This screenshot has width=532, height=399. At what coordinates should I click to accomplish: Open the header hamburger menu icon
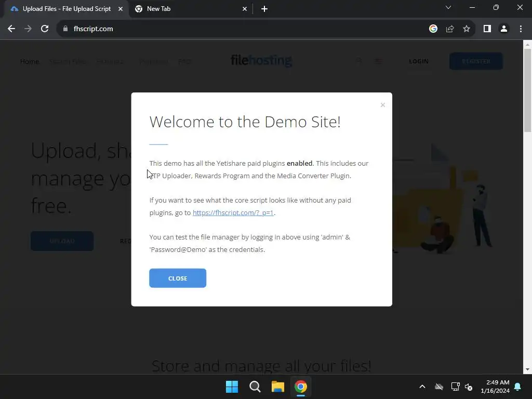point(378,61)
